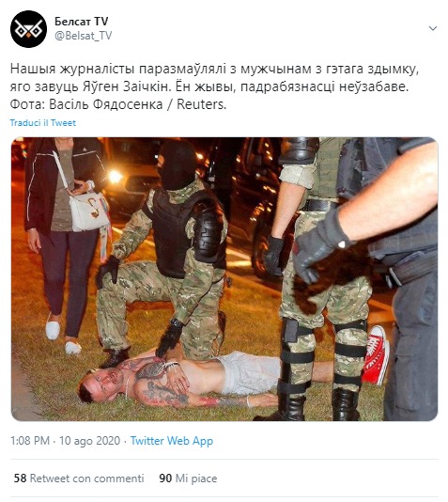Click the white handbag in the photo
Image resolution: width=448 pixels, height=502 pixels.
pyautogui.click(x=88, y=211)
